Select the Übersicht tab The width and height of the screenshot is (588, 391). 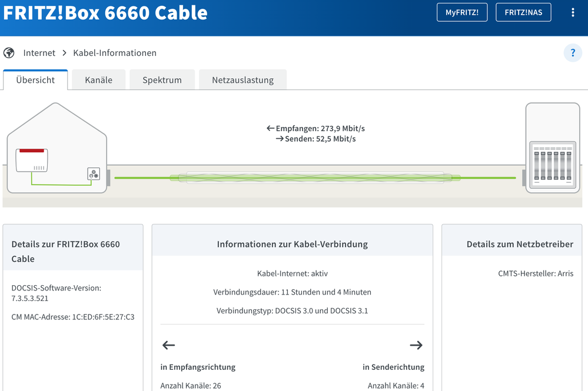click(x=35, y=80)
